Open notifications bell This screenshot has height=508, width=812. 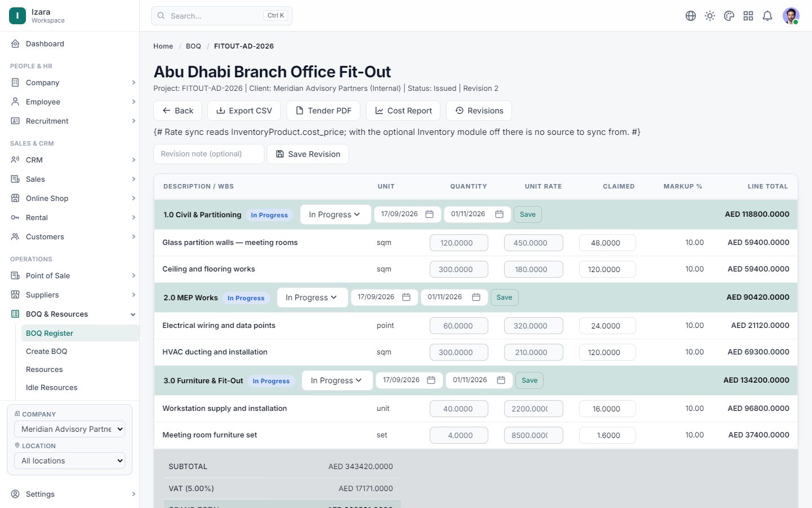pos(767,16)
